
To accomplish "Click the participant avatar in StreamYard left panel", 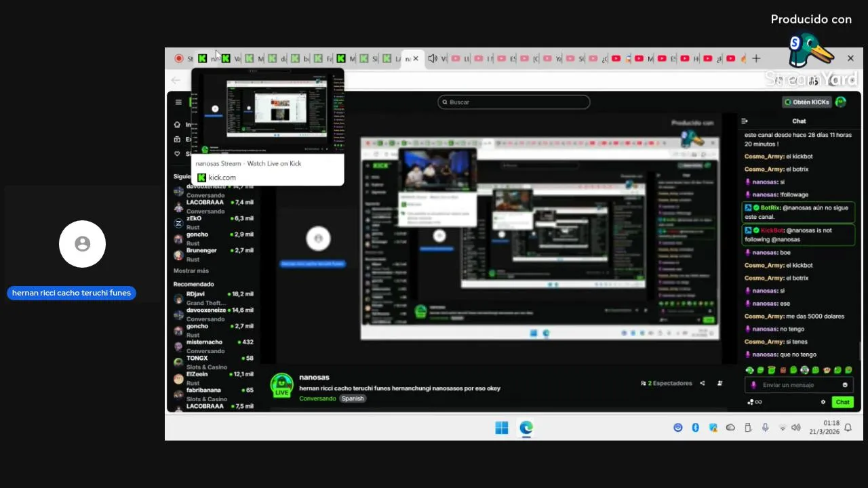I will [82, 244].
